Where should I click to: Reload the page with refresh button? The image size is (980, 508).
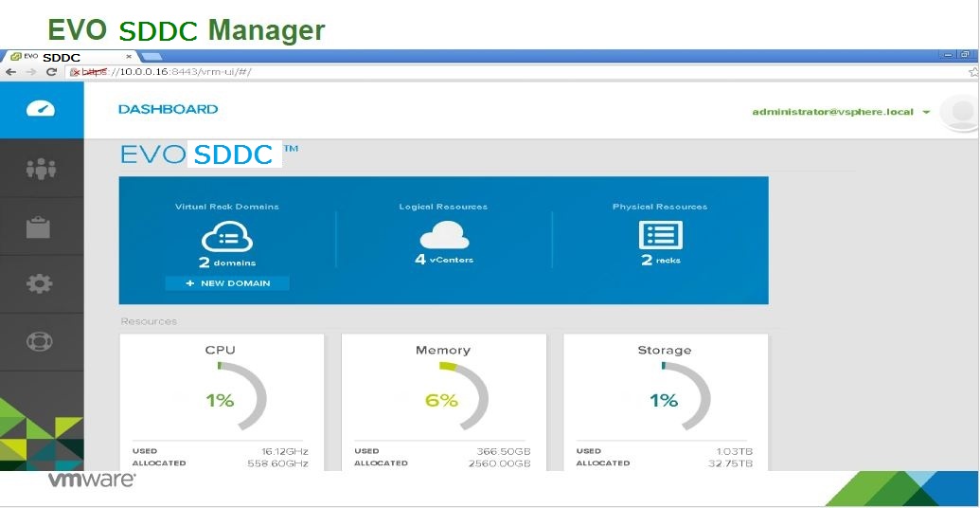pyautogui.click(x=51, y=72)
